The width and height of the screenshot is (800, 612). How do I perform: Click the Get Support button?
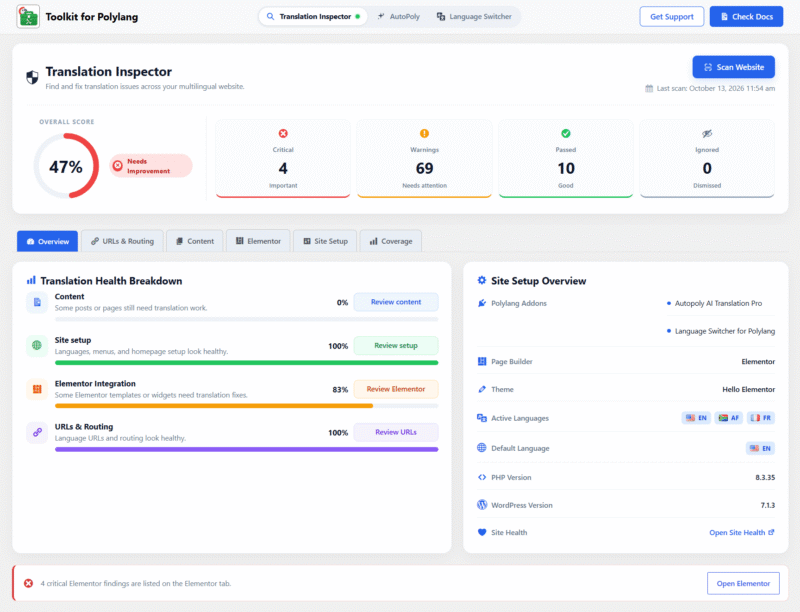point(671,16)
